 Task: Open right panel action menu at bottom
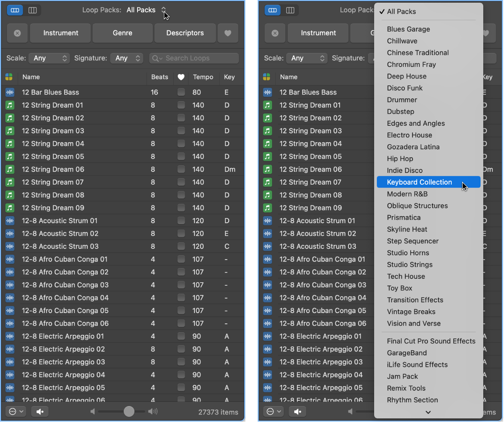[x=274, y=411]
